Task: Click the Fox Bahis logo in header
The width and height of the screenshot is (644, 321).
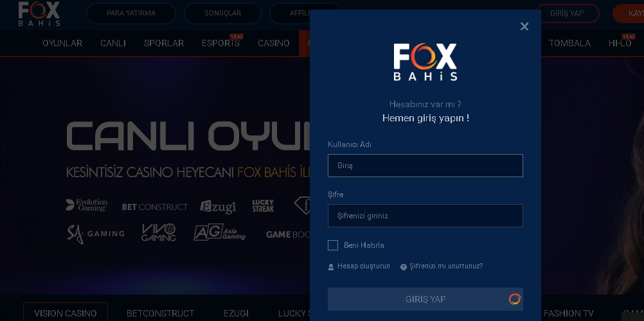Action: [39, 13]
